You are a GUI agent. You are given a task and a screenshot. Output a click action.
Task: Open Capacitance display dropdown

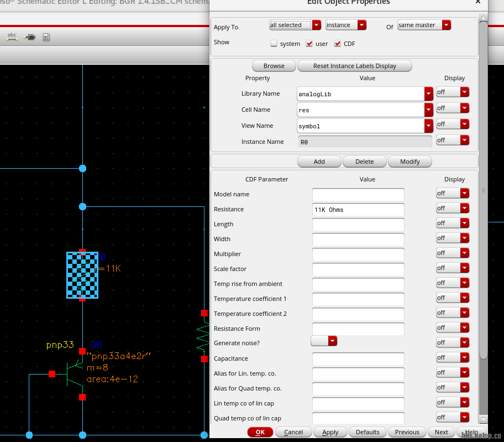(x=453, y=358)
